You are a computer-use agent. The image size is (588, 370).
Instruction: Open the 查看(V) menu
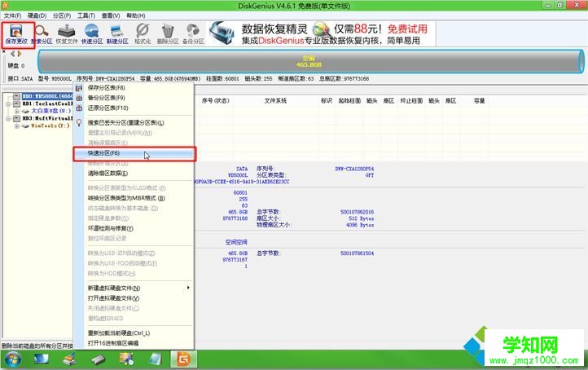pos(111,15)
